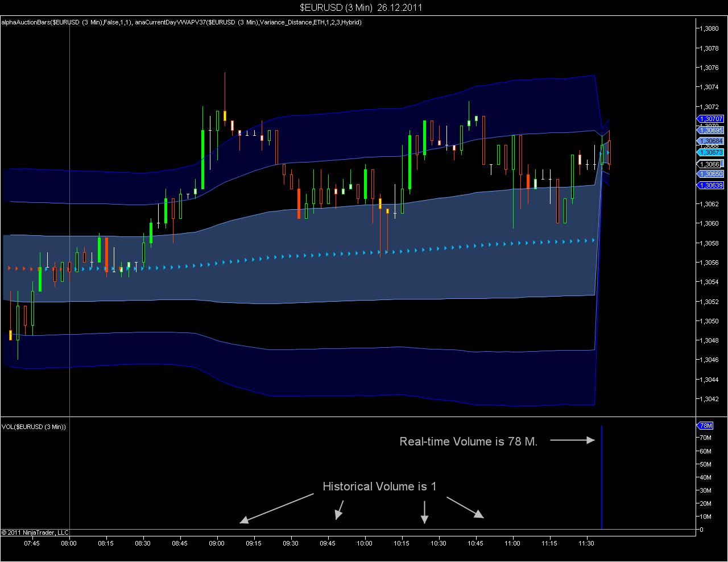Click the 1,3062 price axis label
Screen dimensions: 728x562
709,204
